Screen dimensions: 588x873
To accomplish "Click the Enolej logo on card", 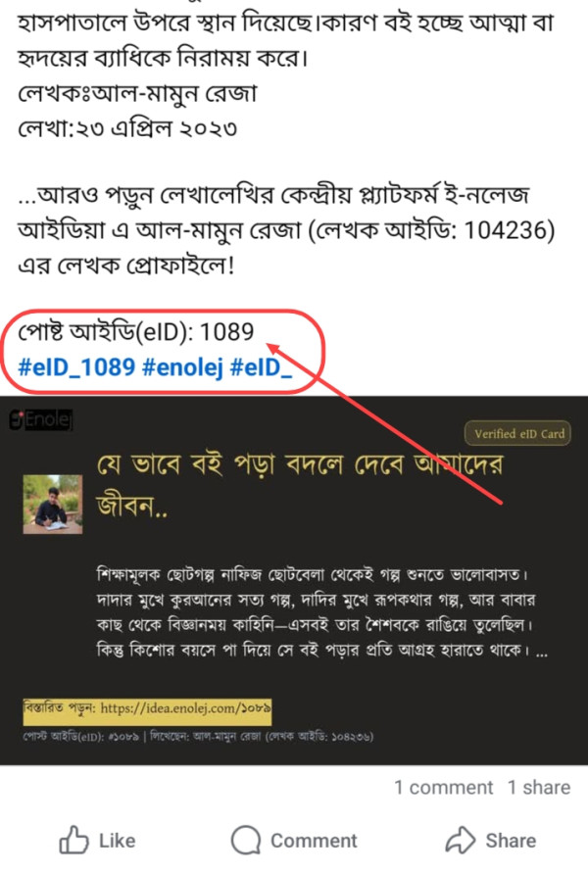I will click(x=41, y=419).
